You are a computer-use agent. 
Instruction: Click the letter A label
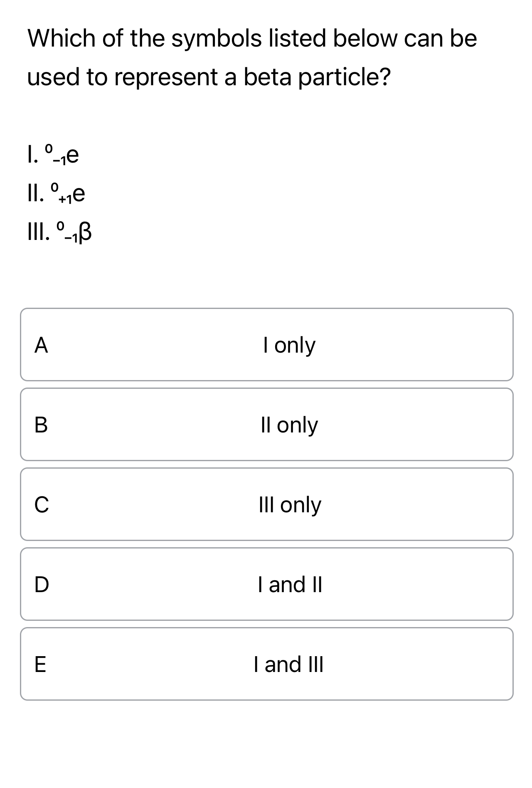point(42,344)
